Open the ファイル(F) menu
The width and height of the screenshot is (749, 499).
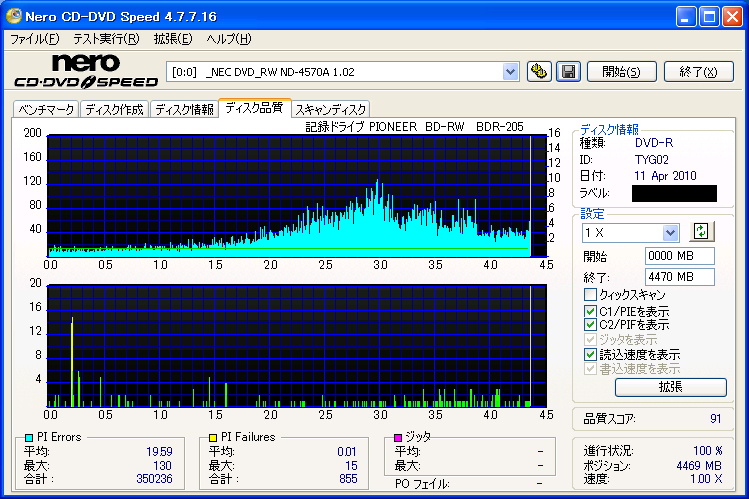(35, 39)
